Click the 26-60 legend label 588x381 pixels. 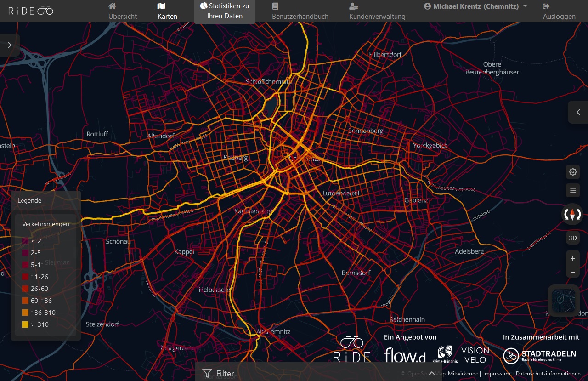pos(40,289)
